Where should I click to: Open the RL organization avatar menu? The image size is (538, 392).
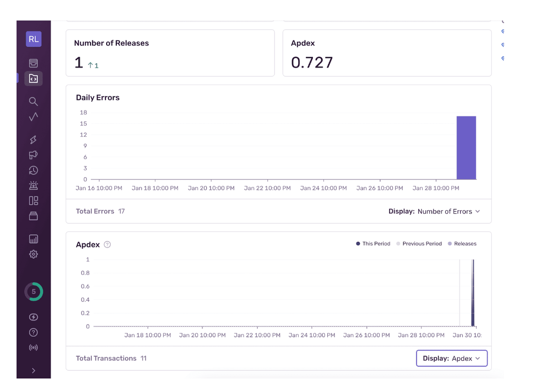coord(34,39)
